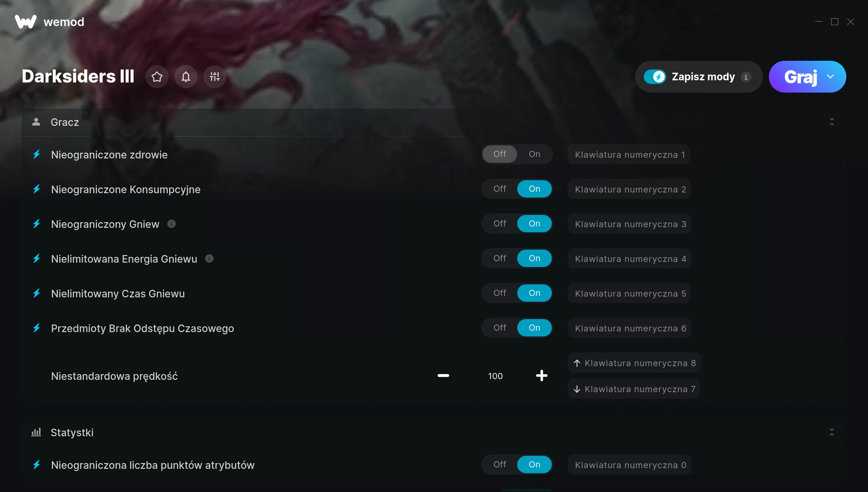
Task: Change the Klawiatura numeryczna 8 increase hotkey
Action: coord(634,363)
